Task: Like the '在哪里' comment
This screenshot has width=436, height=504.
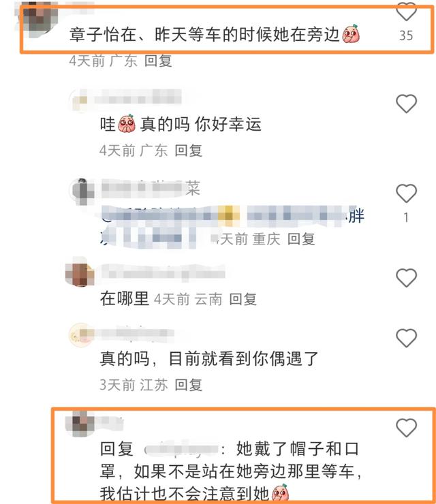Action: click(406, 277)
